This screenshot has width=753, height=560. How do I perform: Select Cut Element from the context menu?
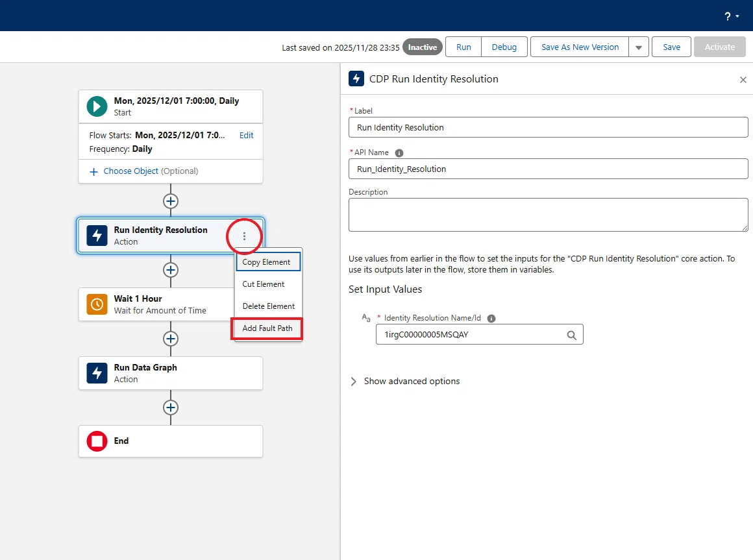[x=268, y=284]
